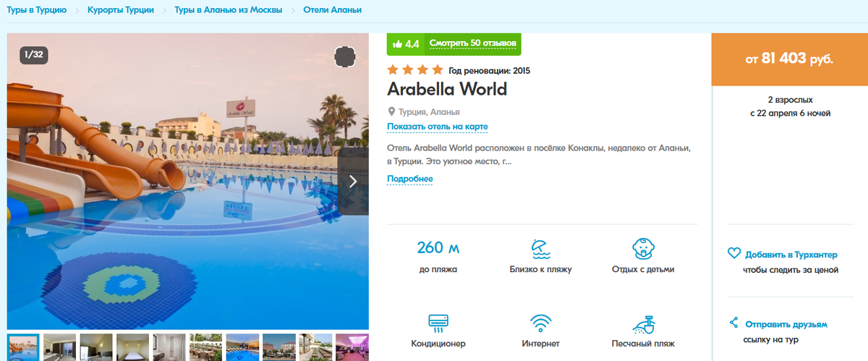
Task: Click чтобы следить за ценой caption
Action: (791, 270)
